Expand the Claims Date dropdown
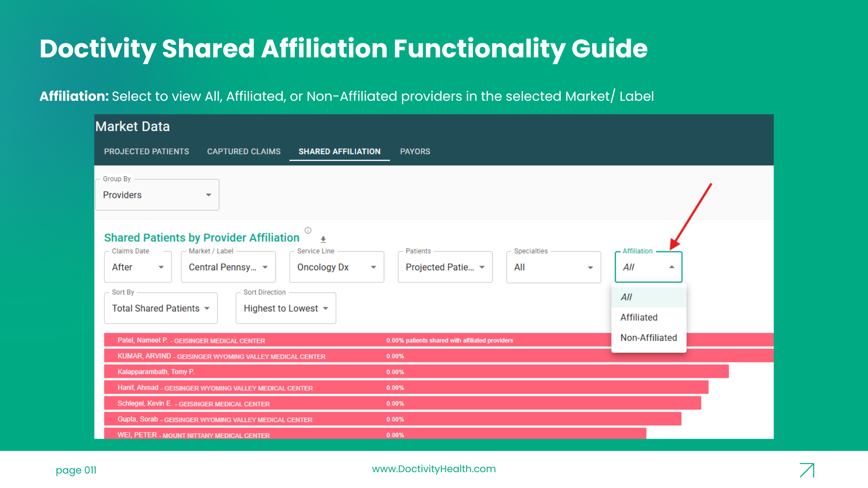Screen dimensions: 868x488 pyautogui.click(x=138, y=267)
